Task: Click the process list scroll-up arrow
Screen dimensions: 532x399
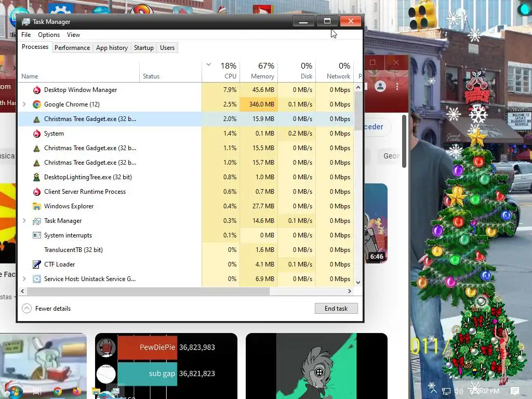Action: coord(358,87)
